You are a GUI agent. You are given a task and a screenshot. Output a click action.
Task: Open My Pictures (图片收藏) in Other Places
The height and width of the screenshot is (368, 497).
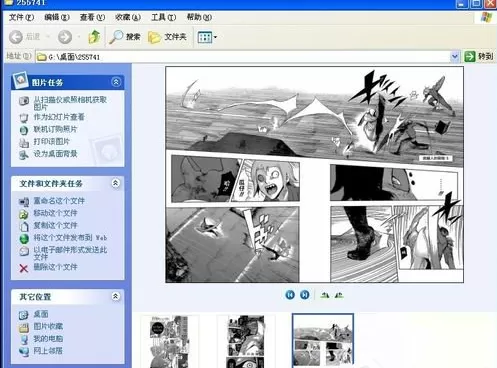coord(48,326)
